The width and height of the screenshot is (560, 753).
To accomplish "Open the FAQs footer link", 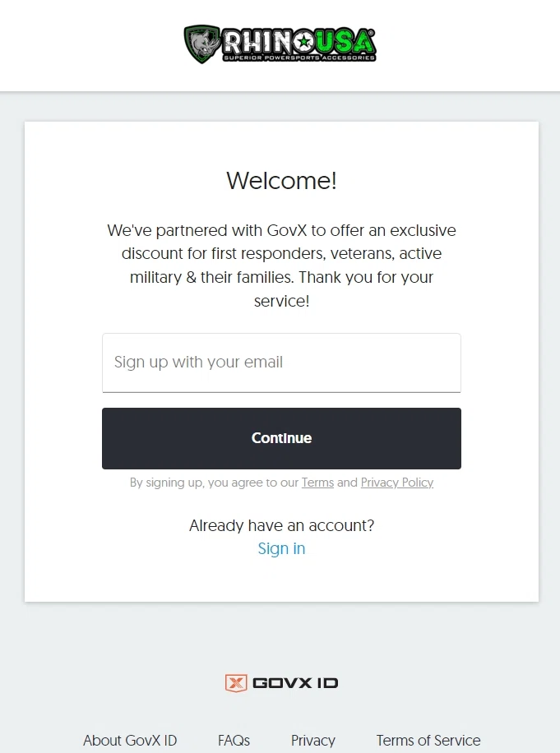I will pyautogui.click(x=234, y=740).
